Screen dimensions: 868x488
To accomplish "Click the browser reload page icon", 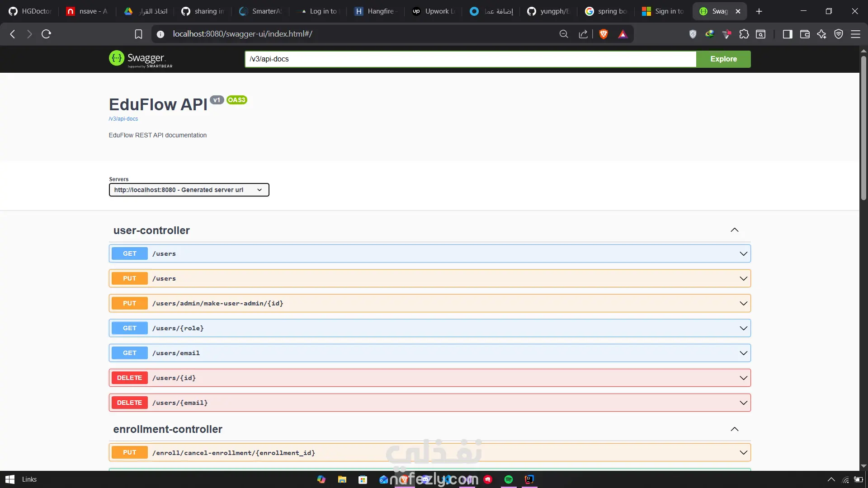I will point(46,34).
